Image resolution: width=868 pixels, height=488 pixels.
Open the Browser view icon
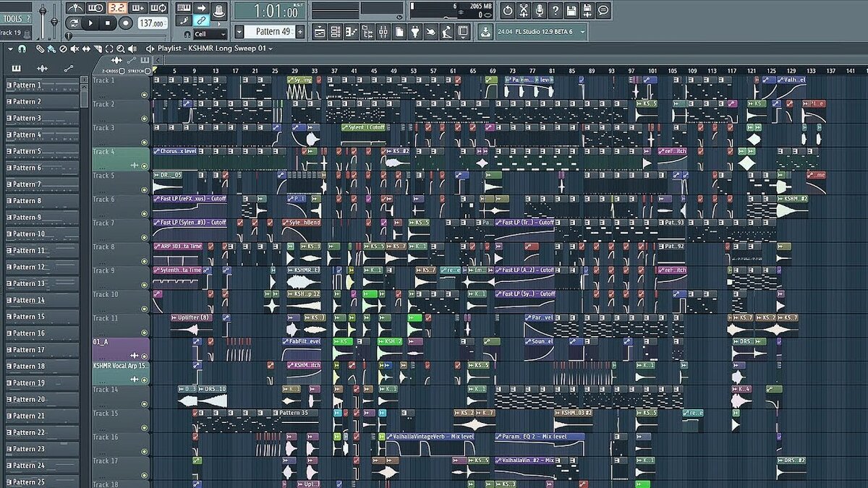tap(367, 32)
